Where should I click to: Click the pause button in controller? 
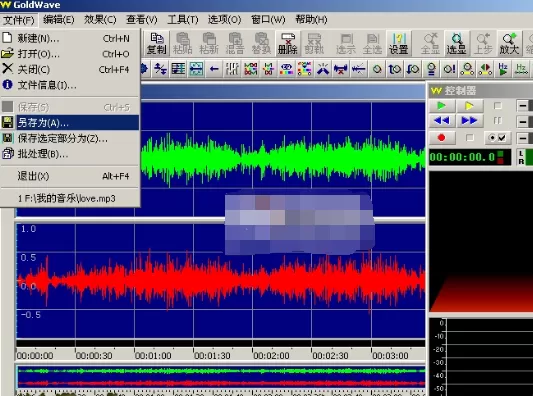(x=497, y=121)
